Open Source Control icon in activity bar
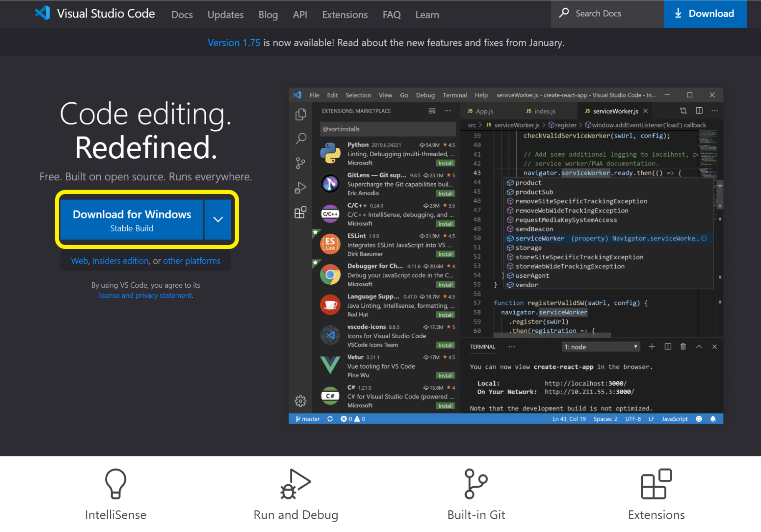The height and width of the screenshot is (532, 761). pos(301,163)
